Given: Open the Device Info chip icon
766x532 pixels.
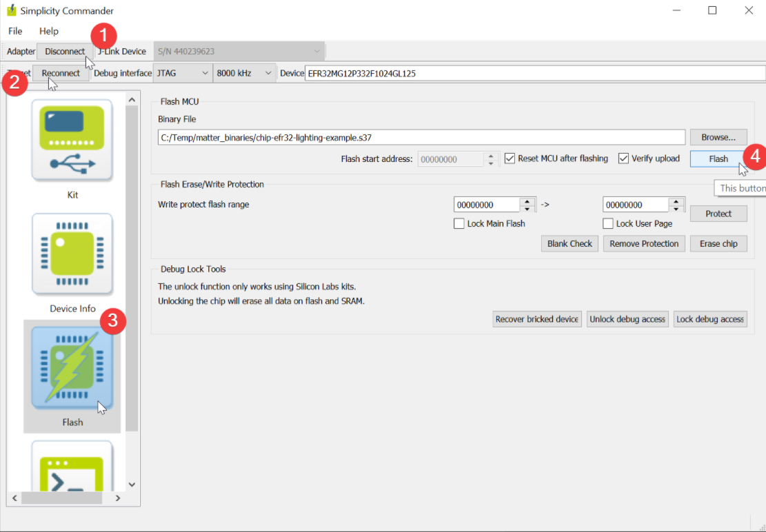Looking at the screenshot, I should click(72, 254).
